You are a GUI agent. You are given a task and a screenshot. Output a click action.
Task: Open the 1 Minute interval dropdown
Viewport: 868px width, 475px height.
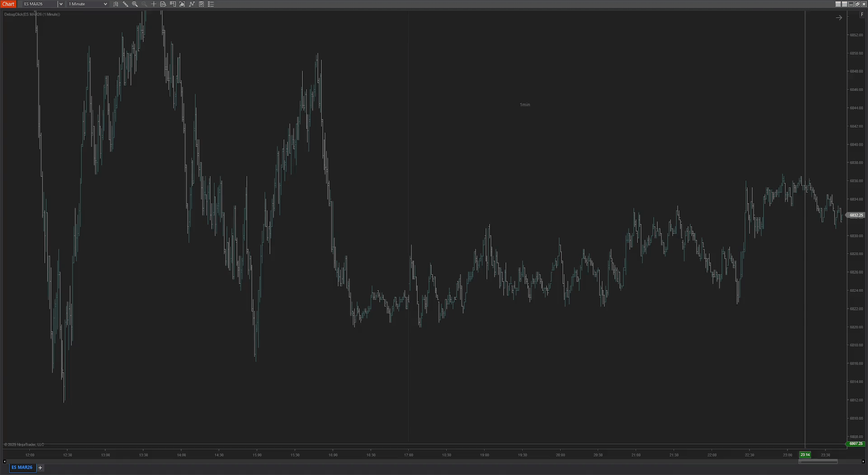(88, 4)
